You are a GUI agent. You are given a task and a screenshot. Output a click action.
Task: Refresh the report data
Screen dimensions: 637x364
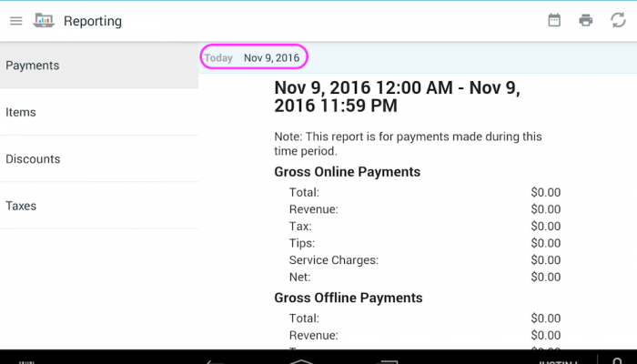[x=618, y=20]
